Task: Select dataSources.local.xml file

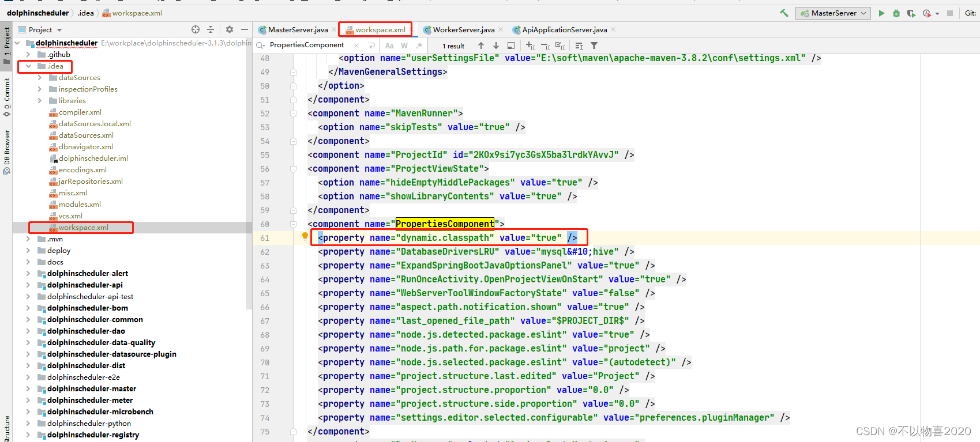Action: pyautogui.click(x=95, y=123)
